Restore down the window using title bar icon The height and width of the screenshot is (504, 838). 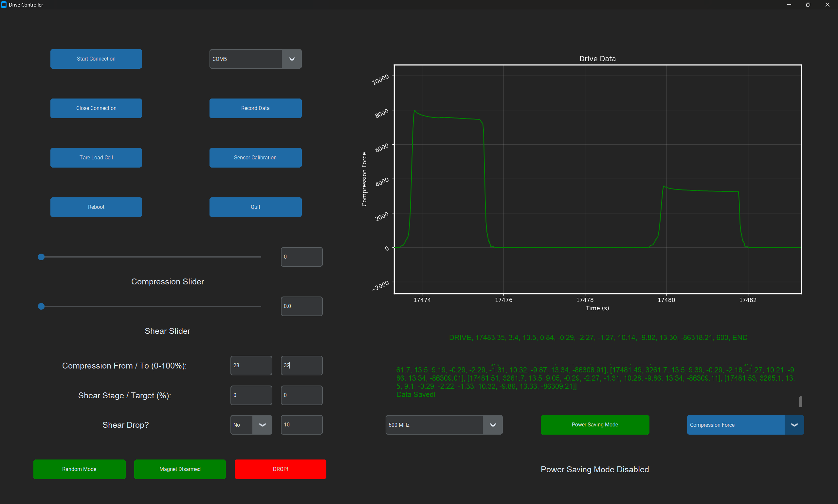click(x=808, y=5)
